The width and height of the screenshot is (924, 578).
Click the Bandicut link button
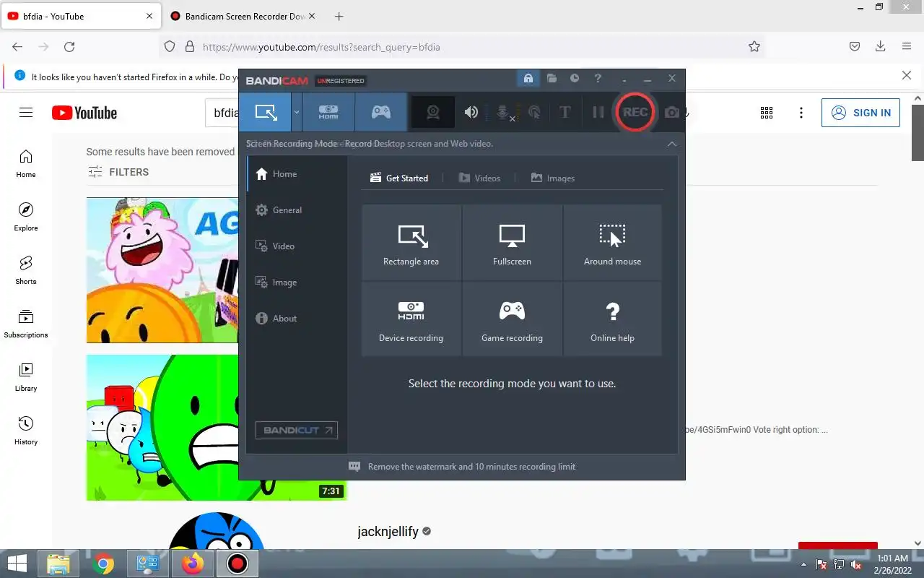[297, 430]
